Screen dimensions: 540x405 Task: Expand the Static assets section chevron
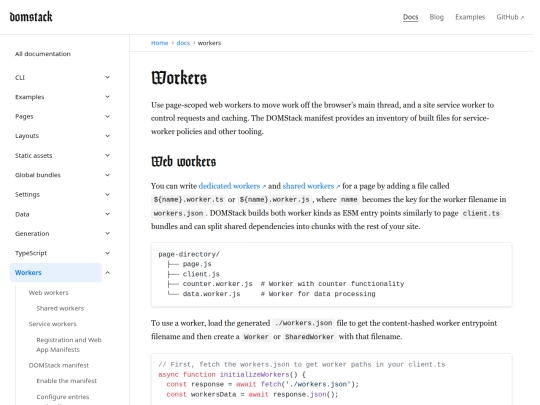pyautogui.click(x=107, y=155)
